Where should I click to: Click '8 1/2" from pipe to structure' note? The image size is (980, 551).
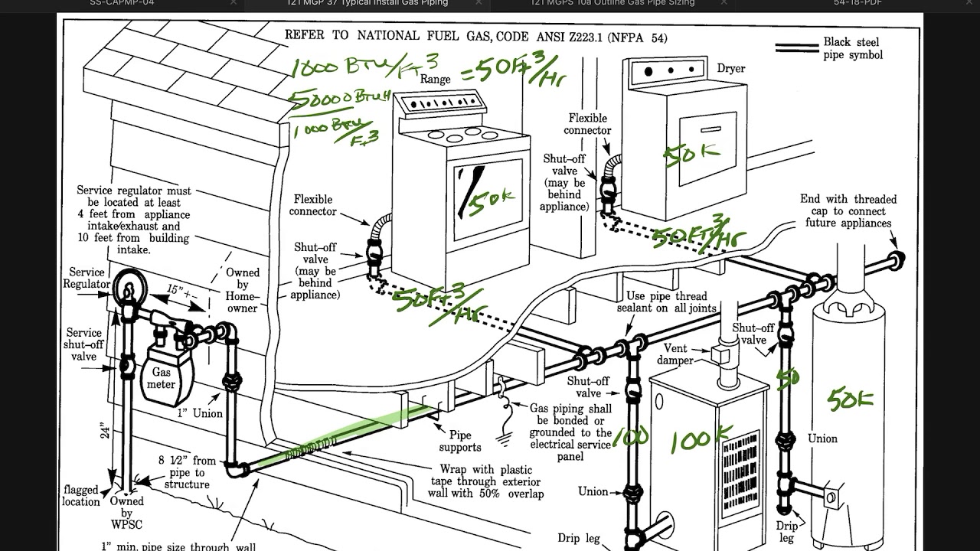[x=187, y=472]
